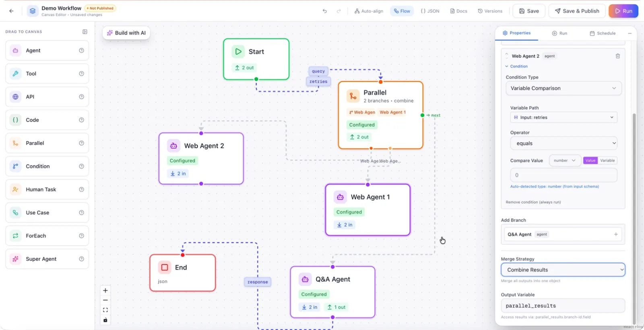The image size is (644, 330).
Task: Click the Super Agent sparkle icon
Action: click(15, 259)
